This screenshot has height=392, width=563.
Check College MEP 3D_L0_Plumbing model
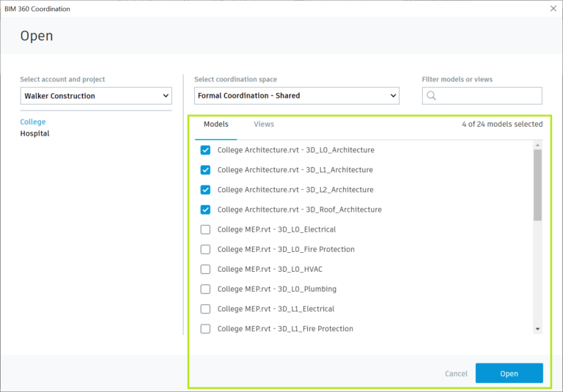[x=205, y=289]
